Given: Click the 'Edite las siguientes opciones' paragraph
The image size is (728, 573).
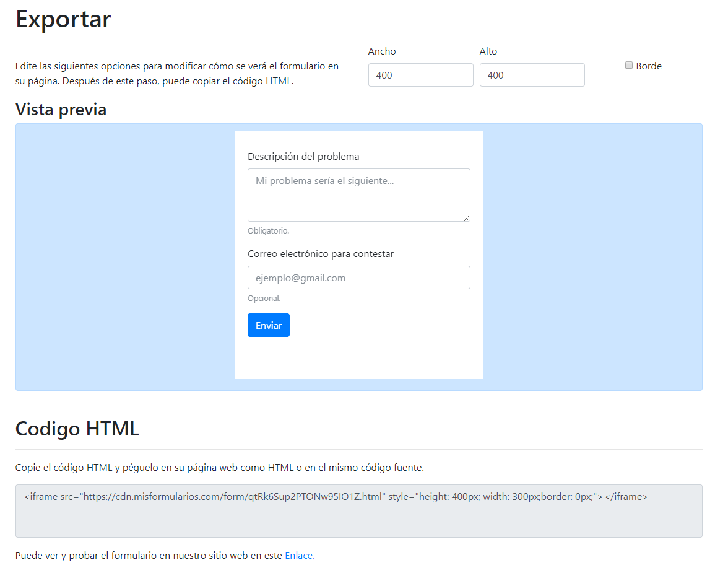Looking at the screenshot, I should (x=177, y=74).
